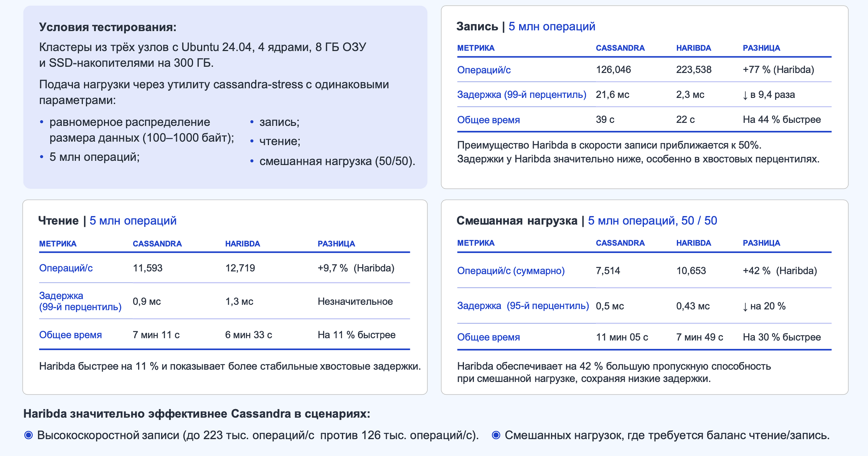
Task: Click the "1,3 мс" latency value
Action: (239, 301)
